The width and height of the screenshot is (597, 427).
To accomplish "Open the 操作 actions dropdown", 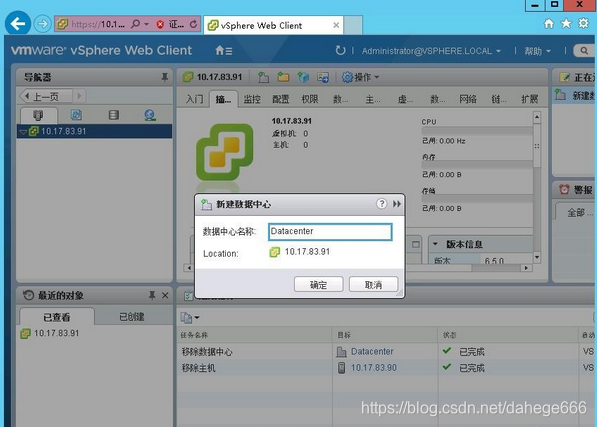I will (360, 77).
